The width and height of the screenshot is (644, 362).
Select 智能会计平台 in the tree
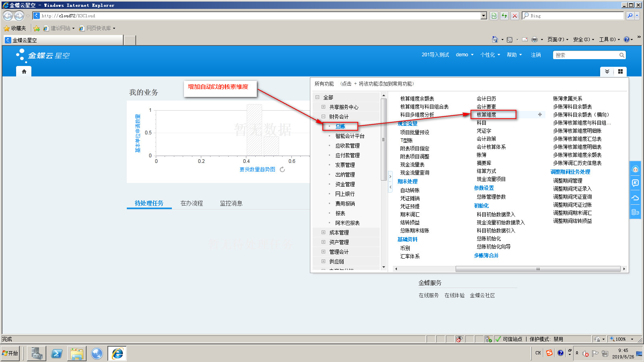(350, 136)
